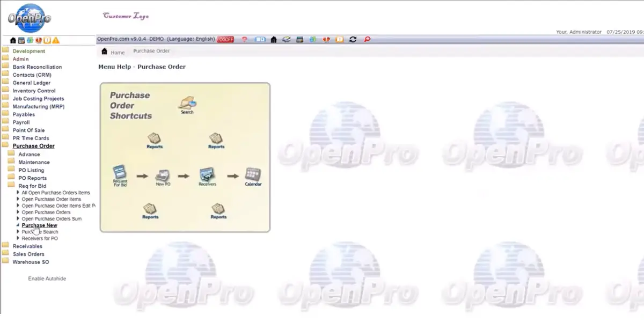This screenshot has width=644, height=322.
Task: Click the OpenPro globe logo
Action: 30,18
